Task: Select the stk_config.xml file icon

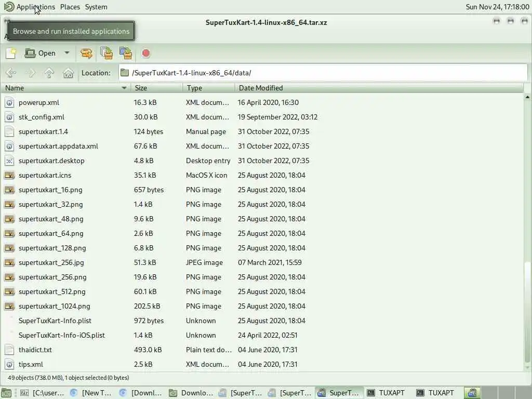Action: (x=9, y=117)
